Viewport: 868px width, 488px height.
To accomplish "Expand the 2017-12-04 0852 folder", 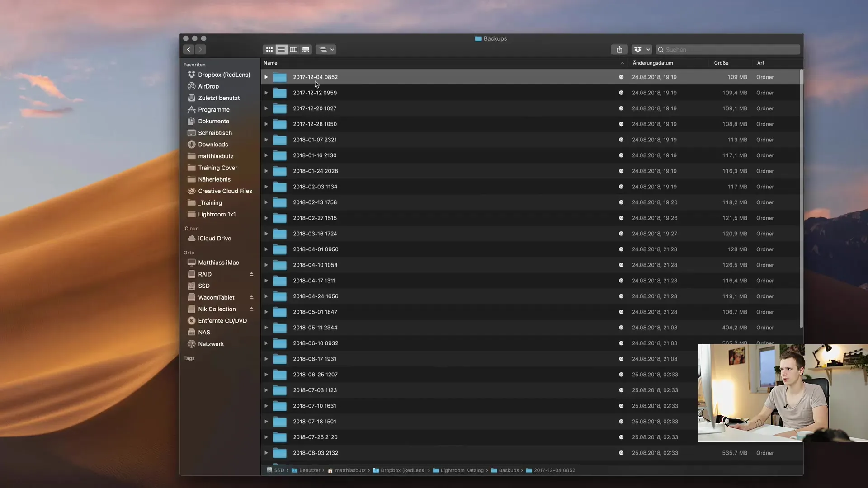I will click(266, 77).
